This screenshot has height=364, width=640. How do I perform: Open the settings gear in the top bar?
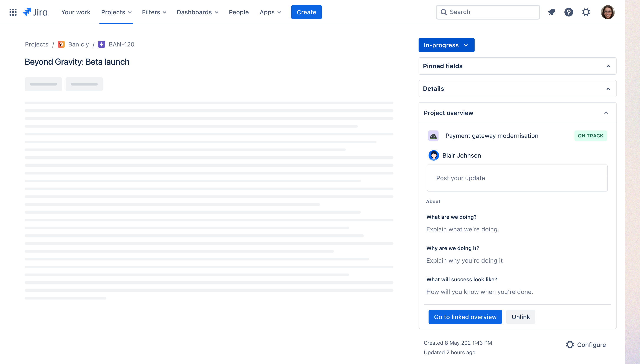tap(586, 12)
